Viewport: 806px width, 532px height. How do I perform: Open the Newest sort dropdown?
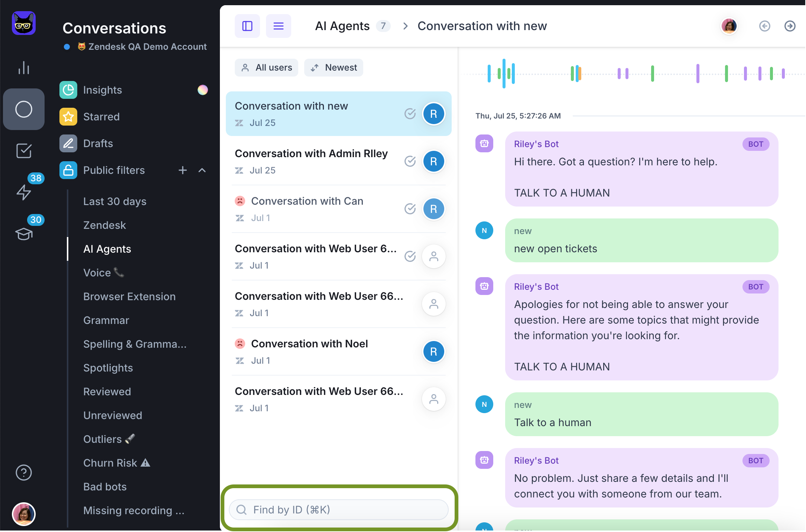click(x=334, y=68)
